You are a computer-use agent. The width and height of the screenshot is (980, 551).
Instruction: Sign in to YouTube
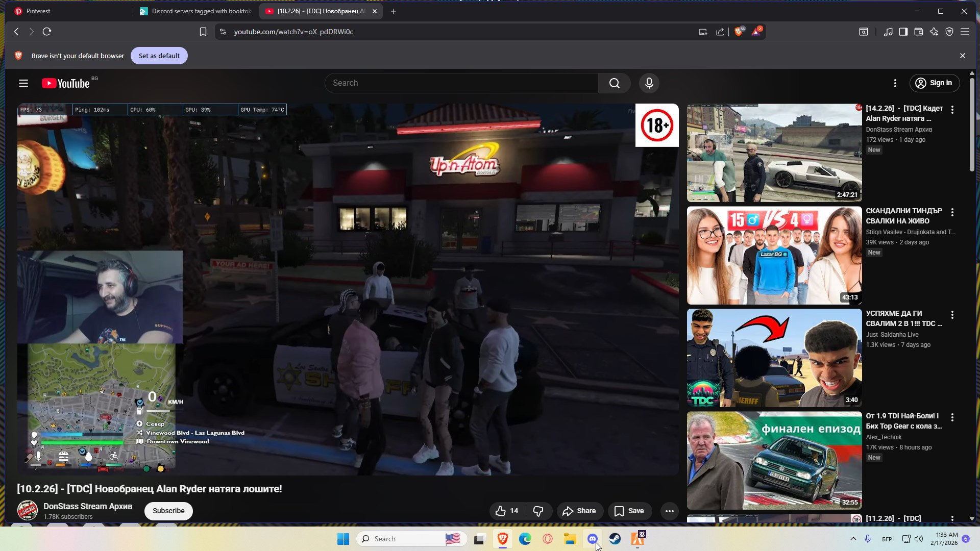point(934,83)
